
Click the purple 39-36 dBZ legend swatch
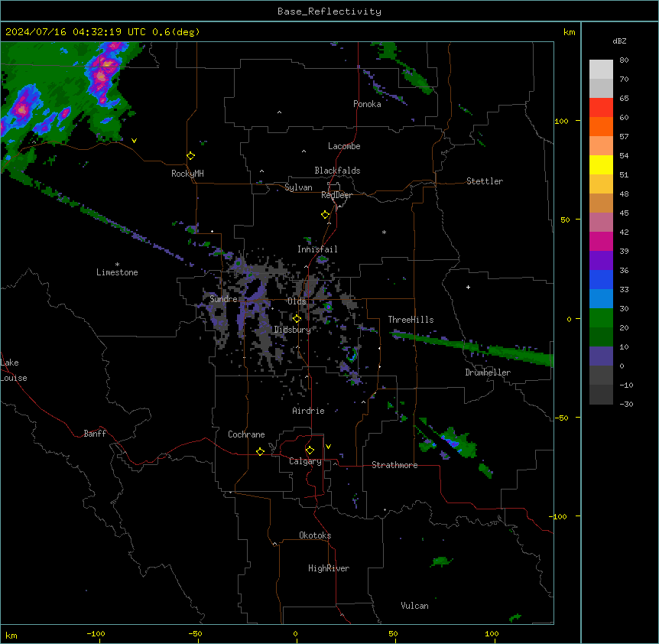coord(601,260)
